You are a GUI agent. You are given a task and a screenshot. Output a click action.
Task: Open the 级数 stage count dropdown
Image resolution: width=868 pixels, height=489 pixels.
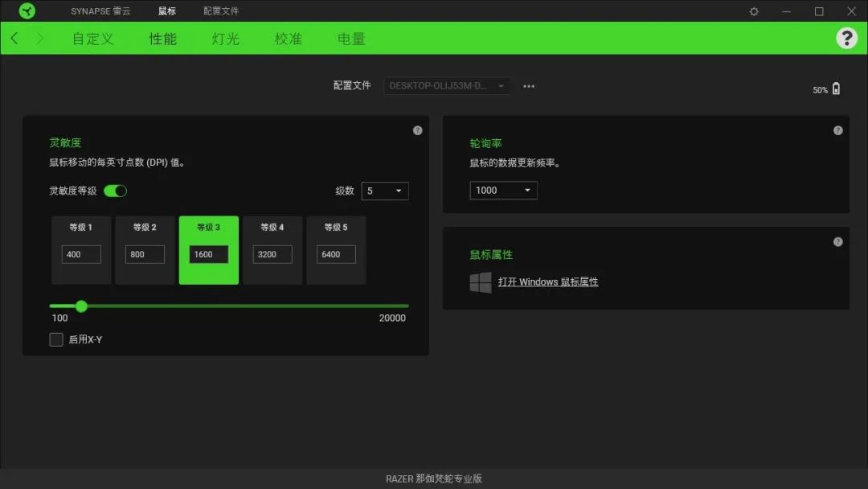[x=385, y=191]
